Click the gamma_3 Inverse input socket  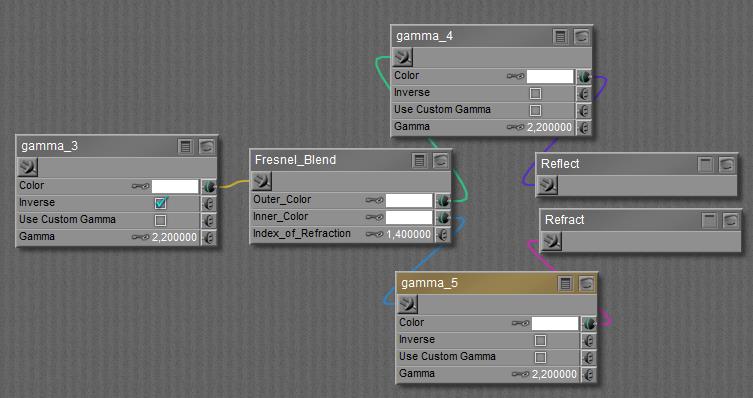click(x=208, y=204)
